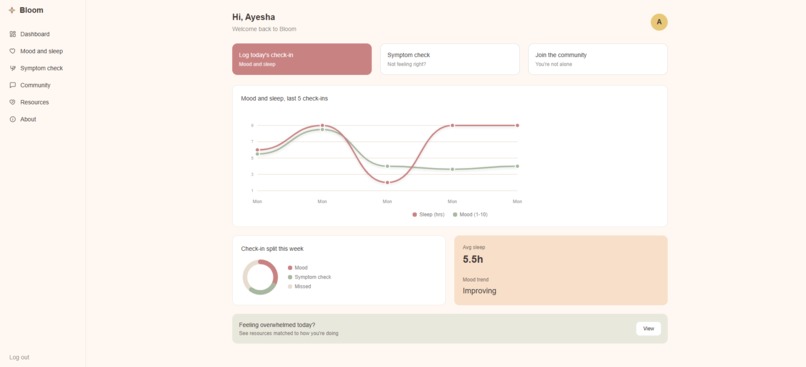Click the Symptom check sidebar icon

click(13, 68)
